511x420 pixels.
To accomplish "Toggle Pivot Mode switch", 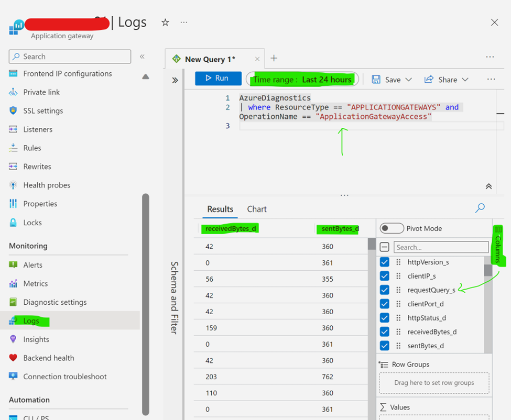I will [x=392, y=228].
